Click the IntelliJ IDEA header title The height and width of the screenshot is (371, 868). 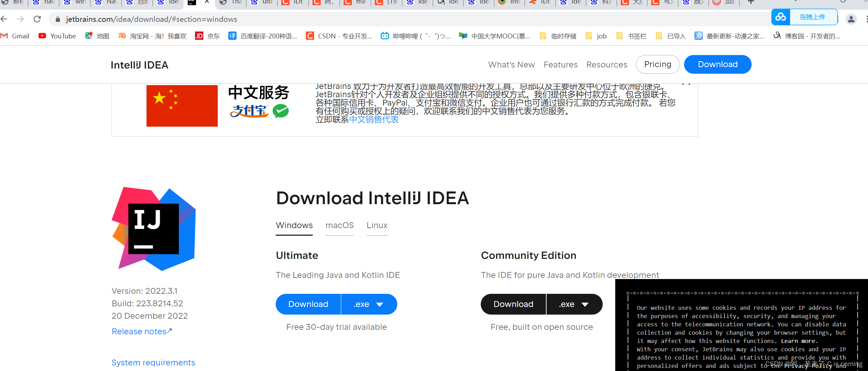pos(140,65)
